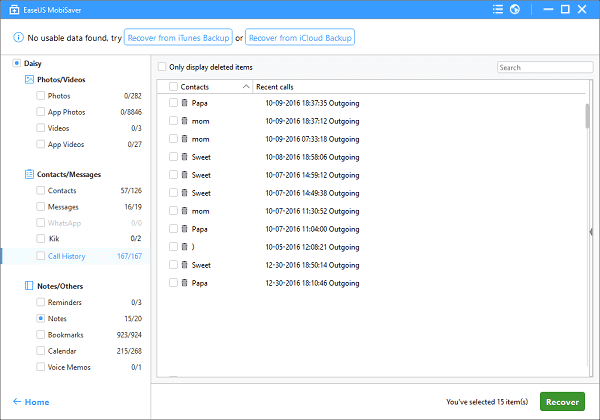Collapse the side panel using right-edge arrow
Screen dimensions: 600x420
point(590,231)
